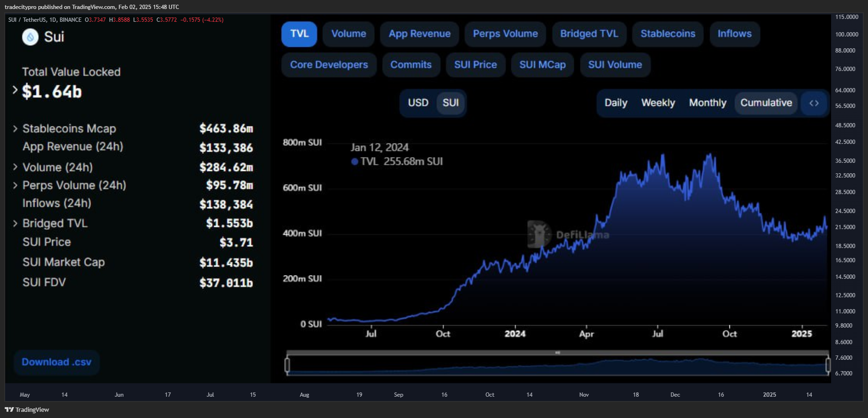Click the 2024 label on chart axis
The image size is (868, 418).
pyautogui.click(x=515, y=334)
